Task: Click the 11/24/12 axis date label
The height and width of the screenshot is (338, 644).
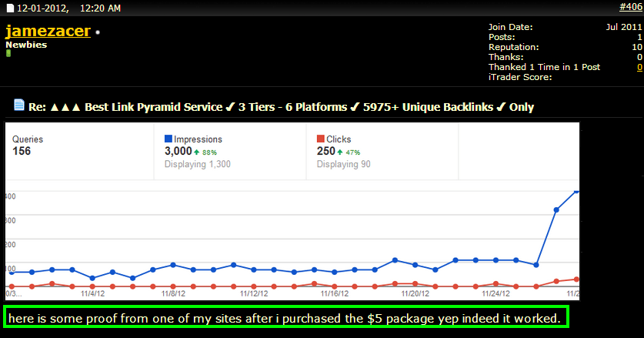Action: (x=496, y=293)
